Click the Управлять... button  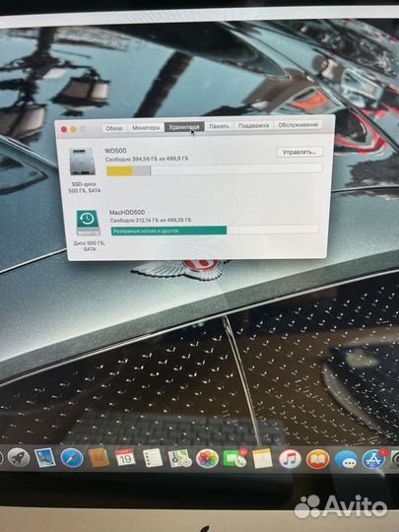click(x=299, y=153)
